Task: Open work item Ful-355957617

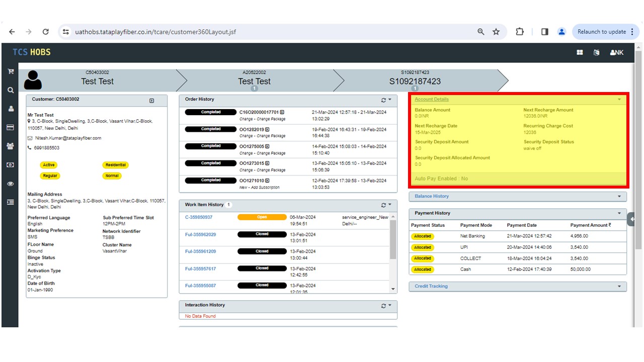Action: tap(200, 269)
